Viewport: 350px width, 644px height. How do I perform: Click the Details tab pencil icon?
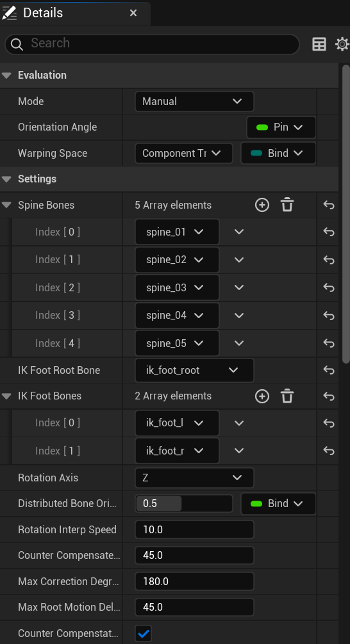point(9,13)
